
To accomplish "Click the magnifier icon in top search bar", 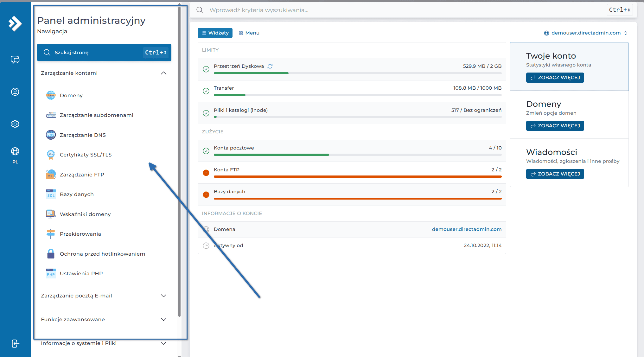I will click(x=200, y=10).
